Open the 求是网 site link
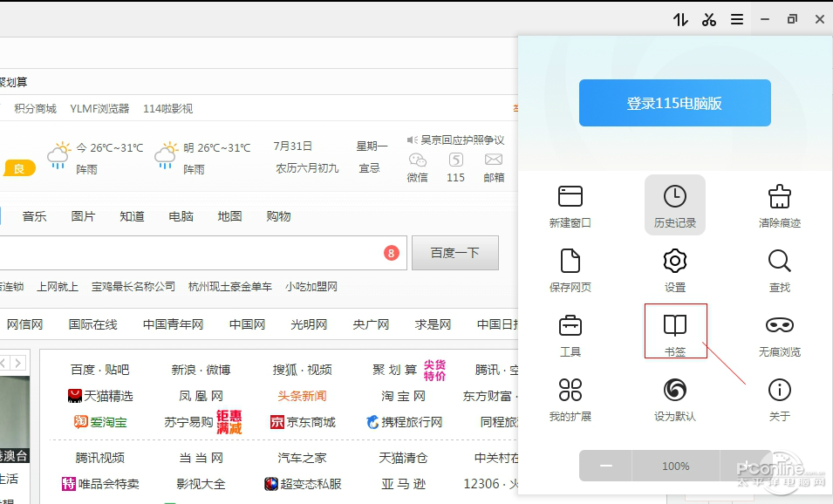The width and height of the screenshot is (833, 504). [433, 324]
